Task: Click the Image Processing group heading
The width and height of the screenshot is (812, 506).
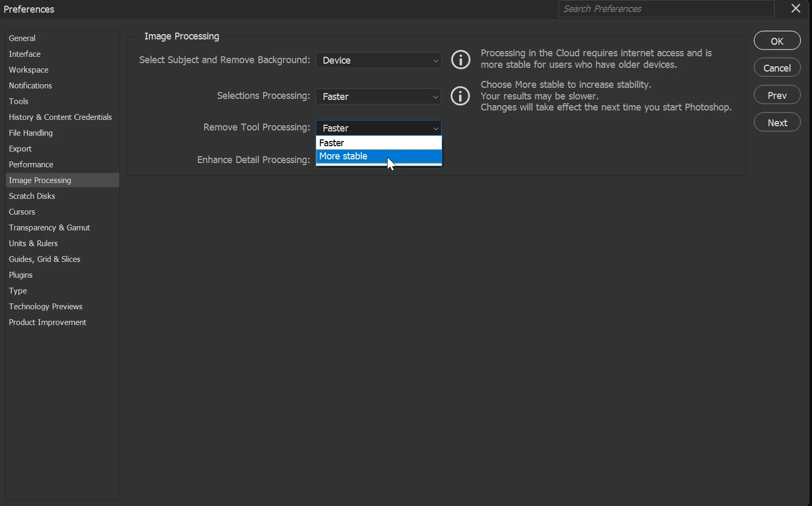Action: click(181, 36)
